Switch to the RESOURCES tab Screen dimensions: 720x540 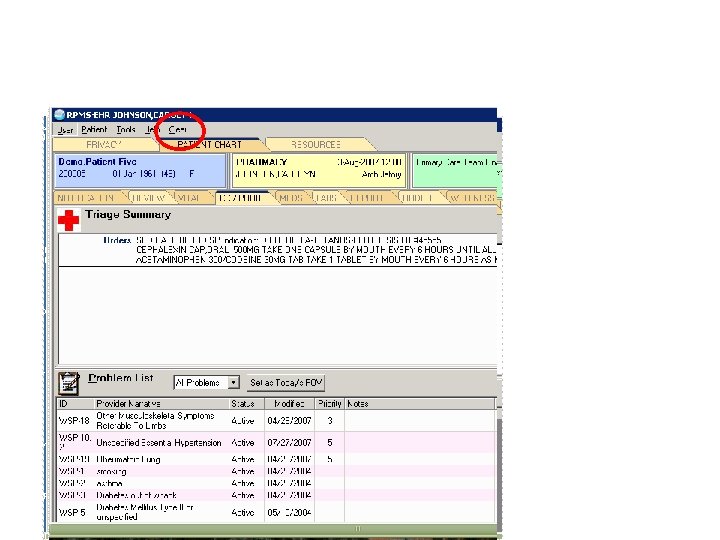coord(316,145)
